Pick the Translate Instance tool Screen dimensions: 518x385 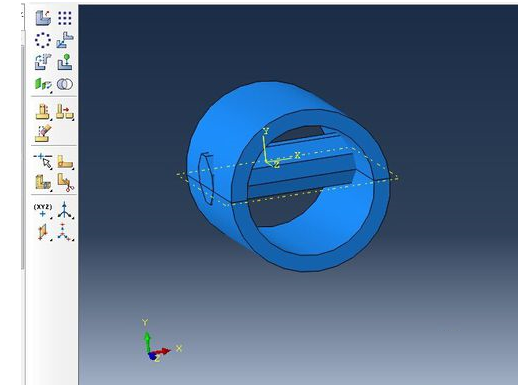tap(65, 40)
